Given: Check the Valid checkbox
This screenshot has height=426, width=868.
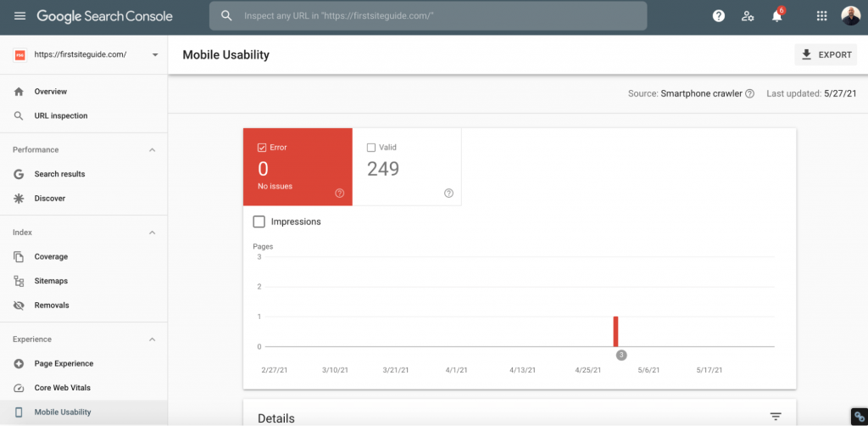Looking at the screenshot, I should point(371,148).
